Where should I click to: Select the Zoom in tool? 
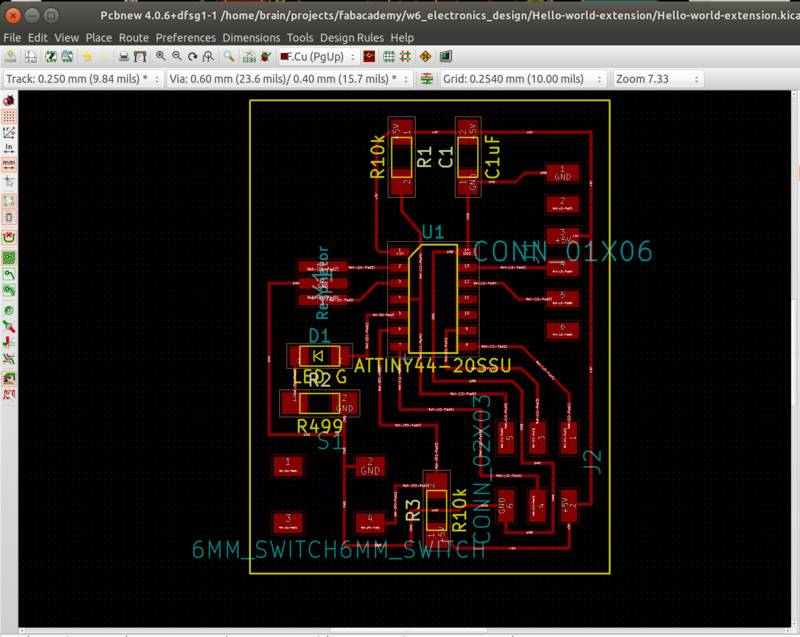[x=160, y=57]
